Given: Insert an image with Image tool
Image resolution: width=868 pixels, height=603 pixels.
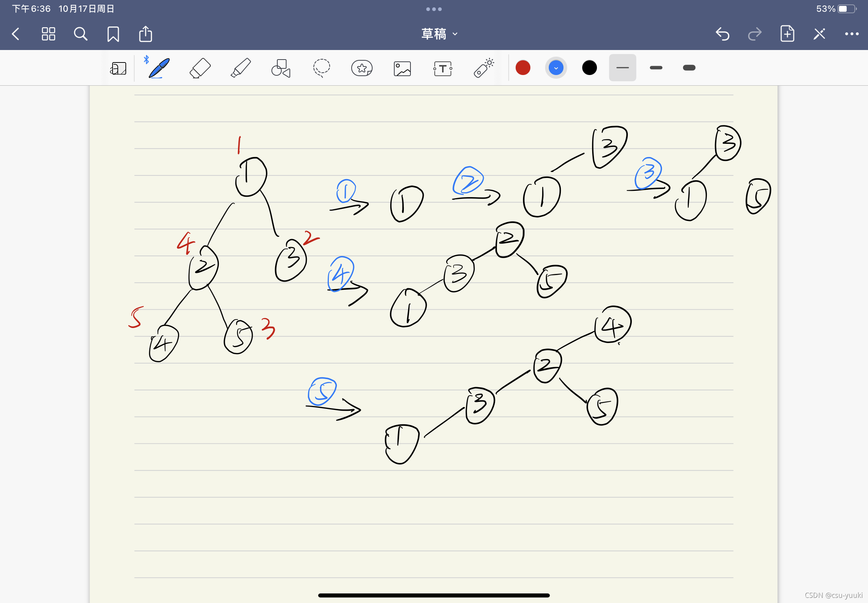Looking at the screenshot, I should point(402,69).
